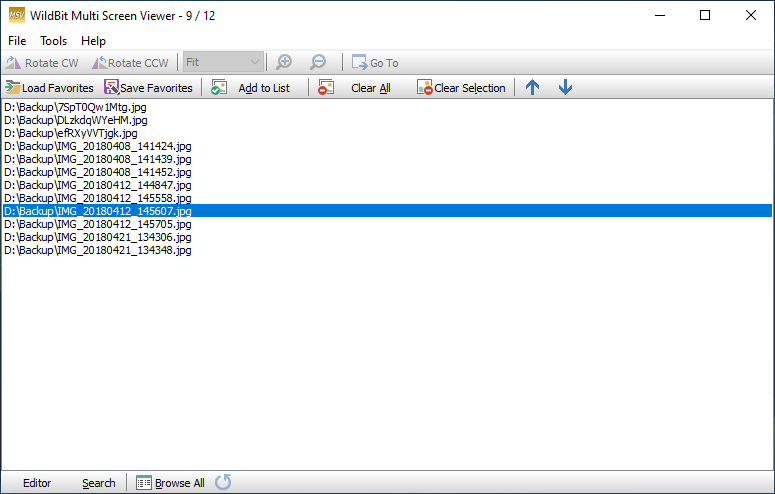The width and height of the screenshot is (775, 494).
Task: Click the Rotate CCW toolbar icon
Action: pos(99,63)
